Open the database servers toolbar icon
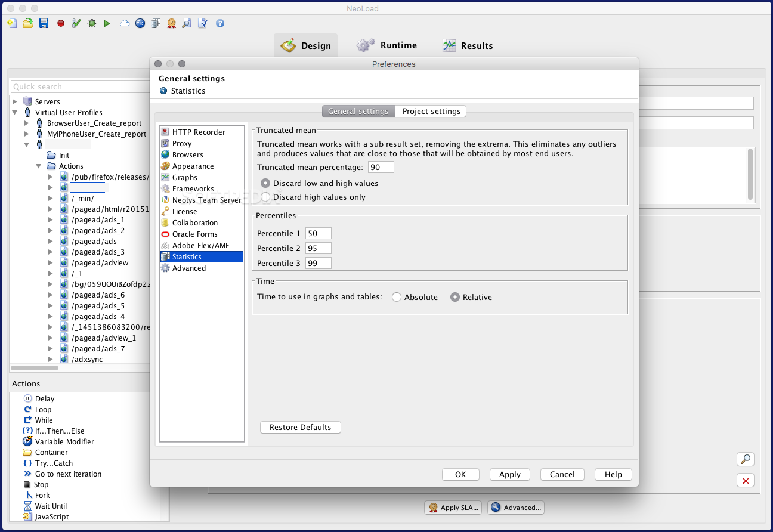 (156, 23)
